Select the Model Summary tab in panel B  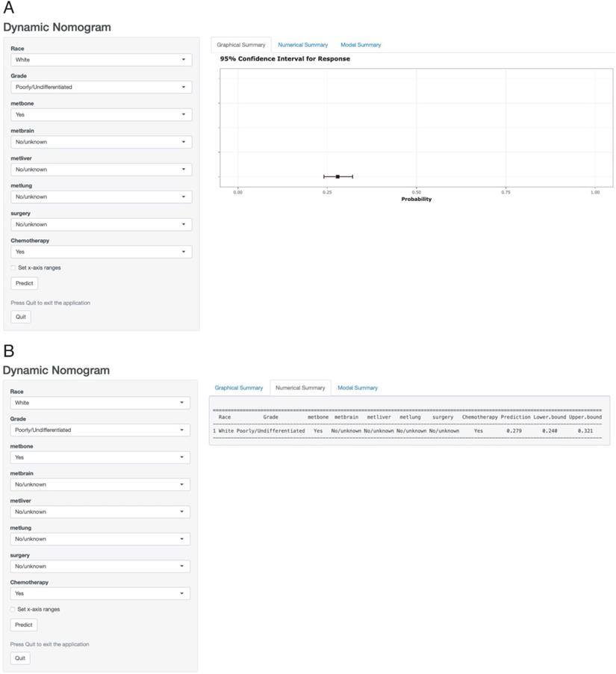[x=358, y=388]
